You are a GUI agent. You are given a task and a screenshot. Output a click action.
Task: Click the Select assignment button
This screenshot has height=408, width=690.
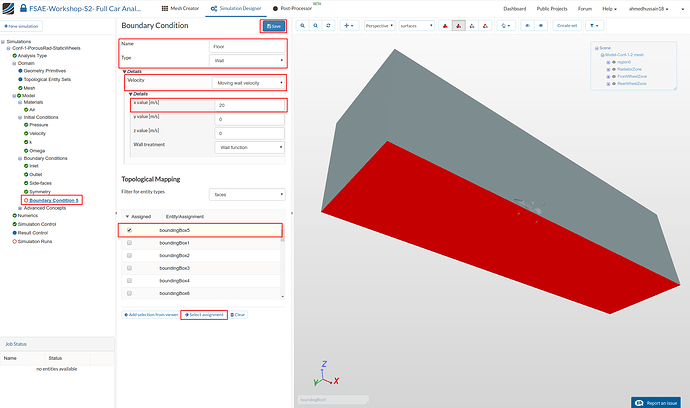pyautogui.click(x=203, y=314)
